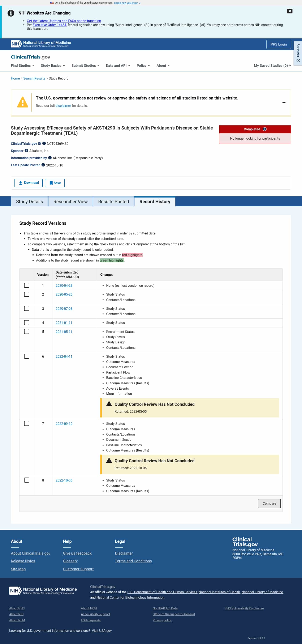Go to Search Results breadcrumb
Viewport: 302px width, 644px height.
coord(34,79)
